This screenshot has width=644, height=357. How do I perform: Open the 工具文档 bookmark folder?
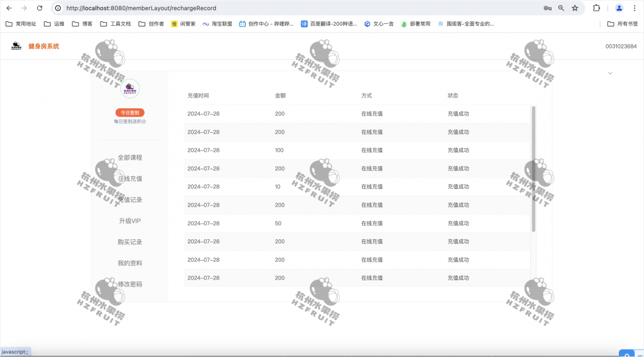tap(116, 24)
